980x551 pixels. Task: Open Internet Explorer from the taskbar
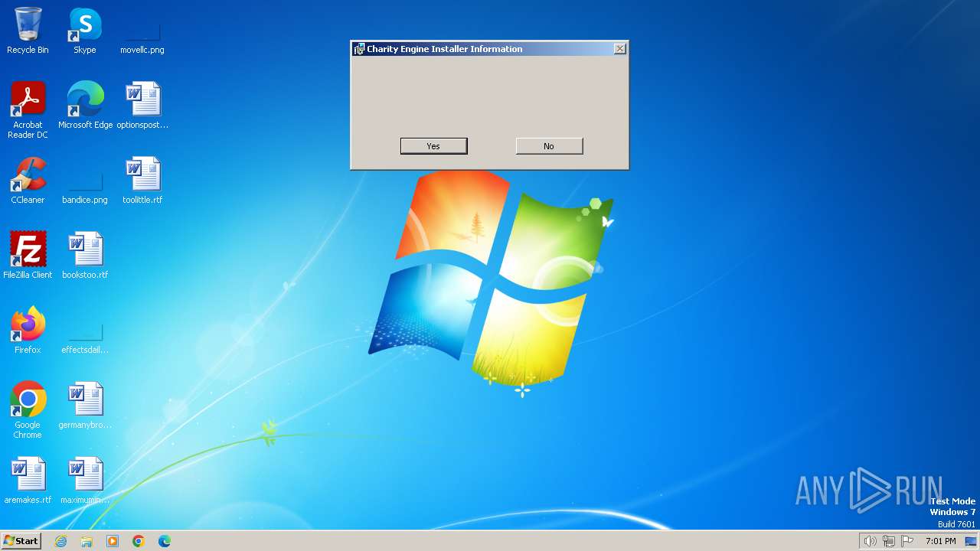60,541
